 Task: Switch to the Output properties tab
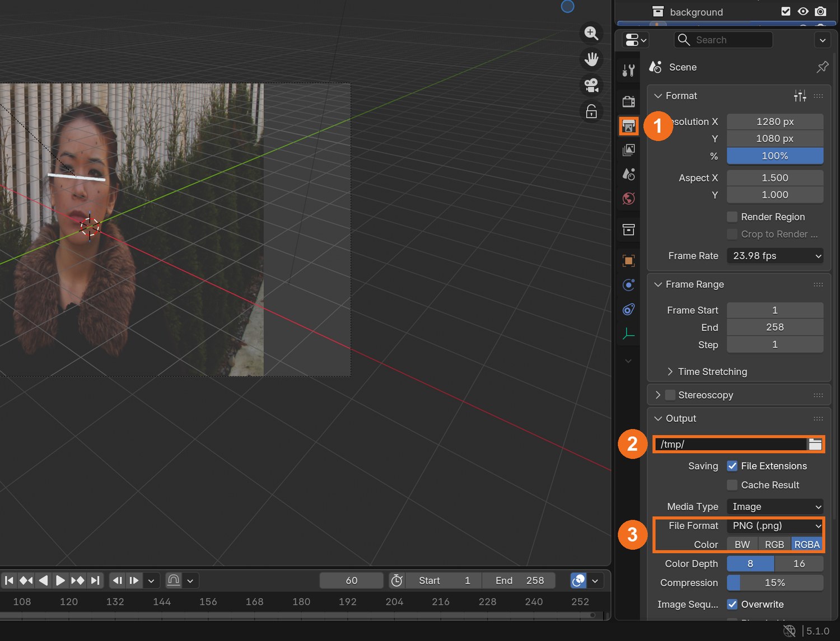[x=628, y=126]
